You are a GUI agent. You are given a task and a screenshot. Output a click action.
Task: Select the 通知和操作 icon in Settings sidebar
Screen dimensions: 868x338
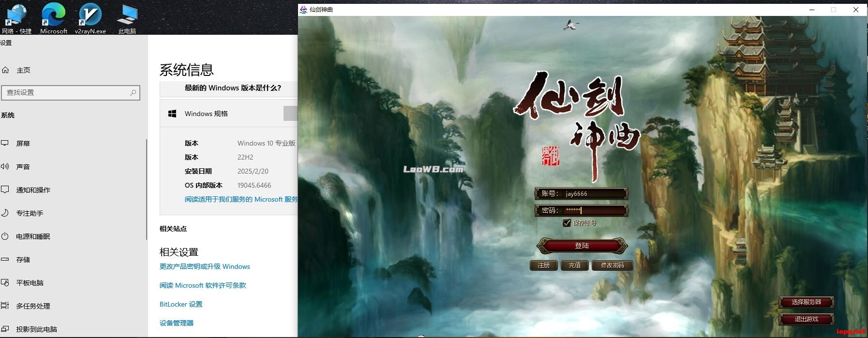pyautogui.click(x=5, y=190)
